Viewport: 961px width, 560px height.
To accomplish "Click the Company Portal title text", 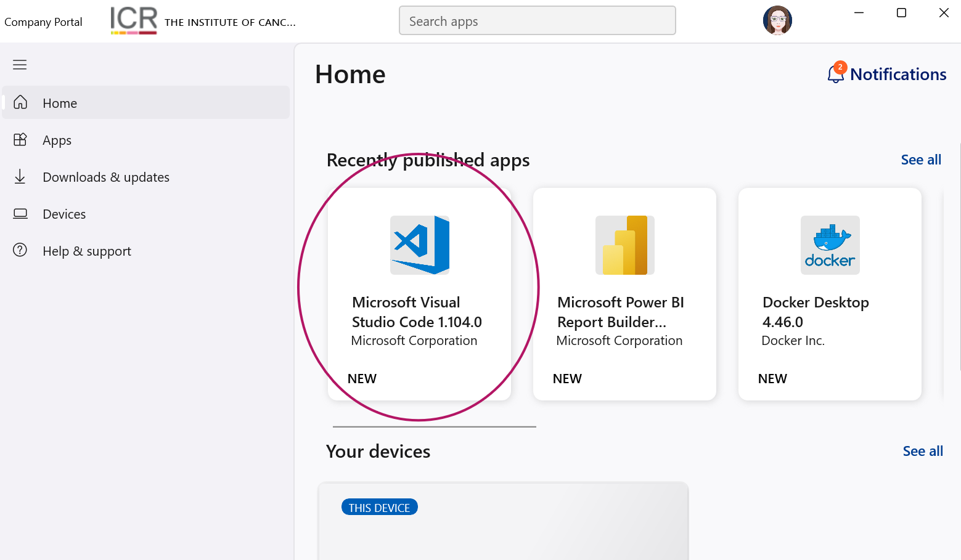I will click(x=43, y=22).
